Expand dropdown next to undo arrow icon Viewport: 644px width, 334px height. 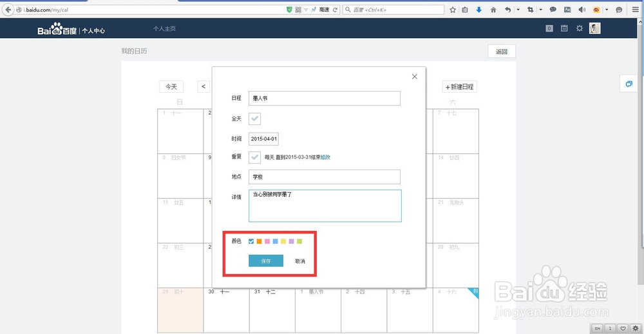coord(518,10)
